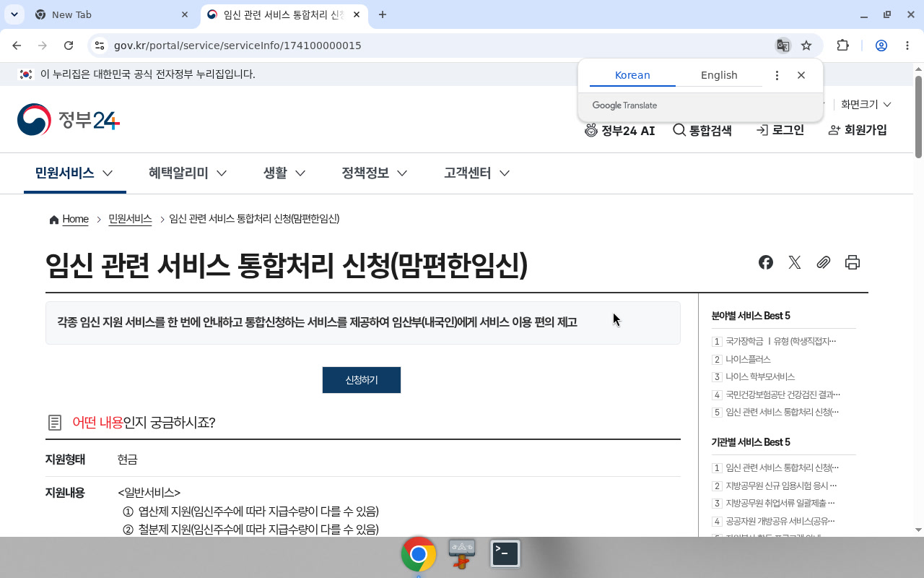Image resolution: width=924 pixels, height=578 pixels.
Task: Click the 신청하기 button
Action: 362,380
